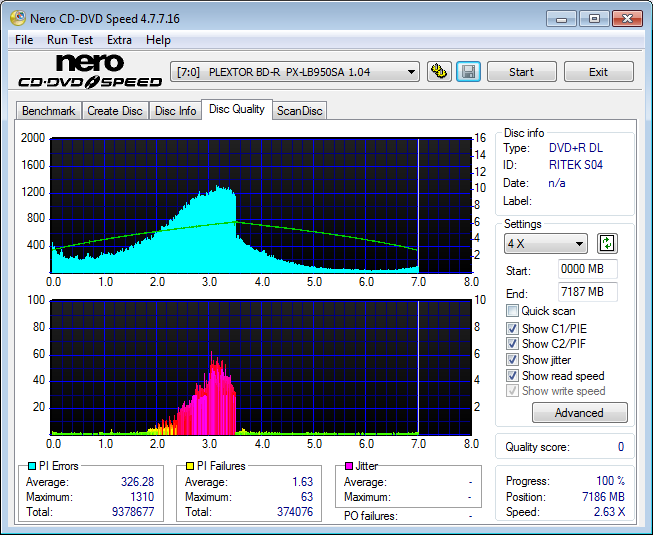Click the cyan PI Errors color swatch
Screen dimensions: 653x535
(x=32, y=466)
